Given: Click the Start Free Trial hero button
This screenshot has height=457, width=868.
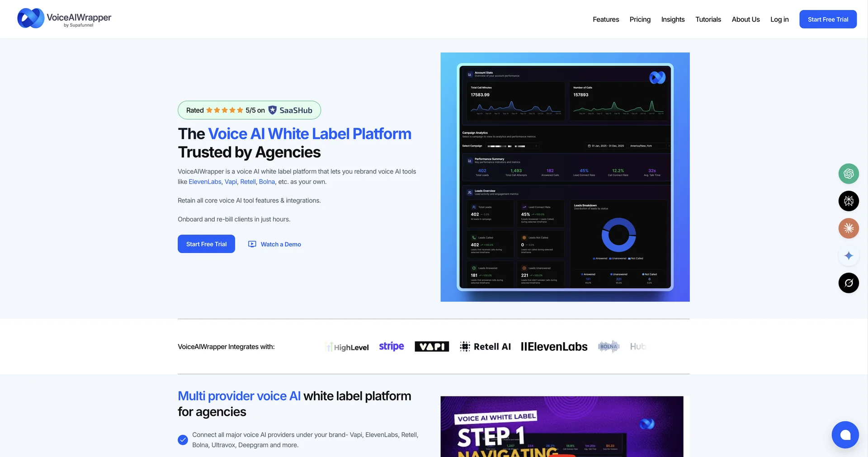Looking at the screenshot, I should 206,244.
